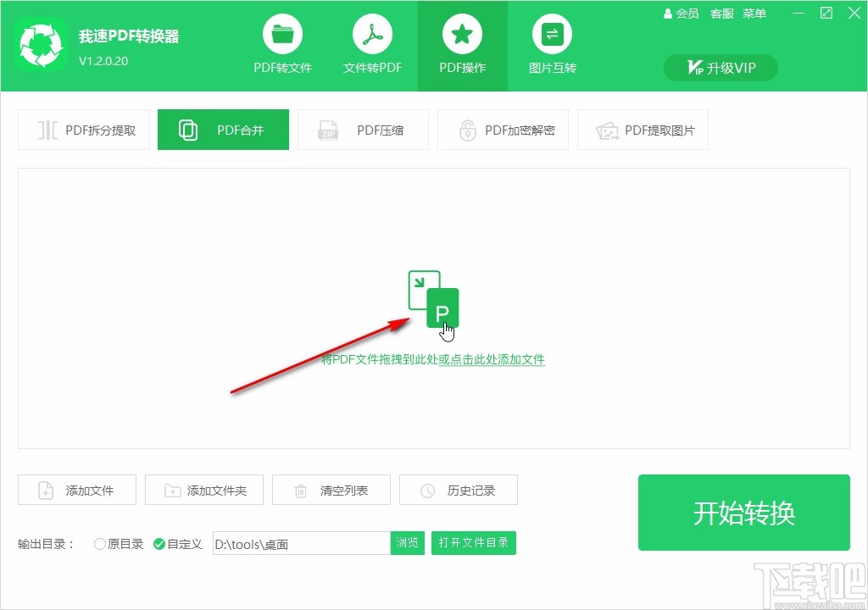Image resolution: width=868 pixels, height=610 pixels.
Task: Select the PDF拆分提取 split tool
Action: pyautogui.click(x=83, y=130)
